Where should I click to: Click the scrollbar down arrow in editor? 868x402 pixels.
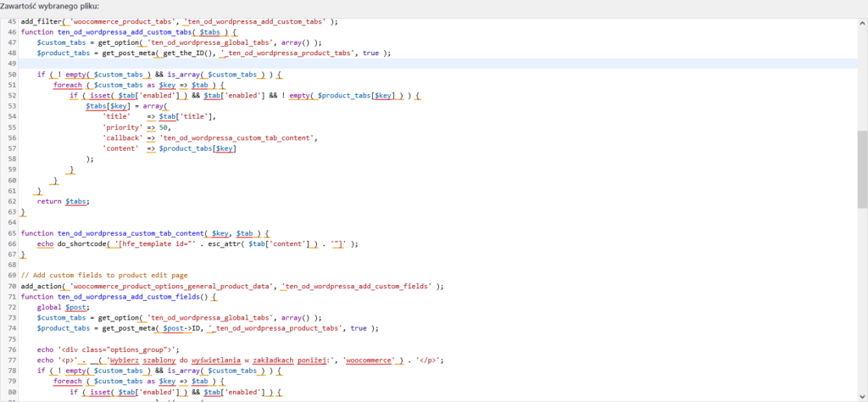point(862,396)
